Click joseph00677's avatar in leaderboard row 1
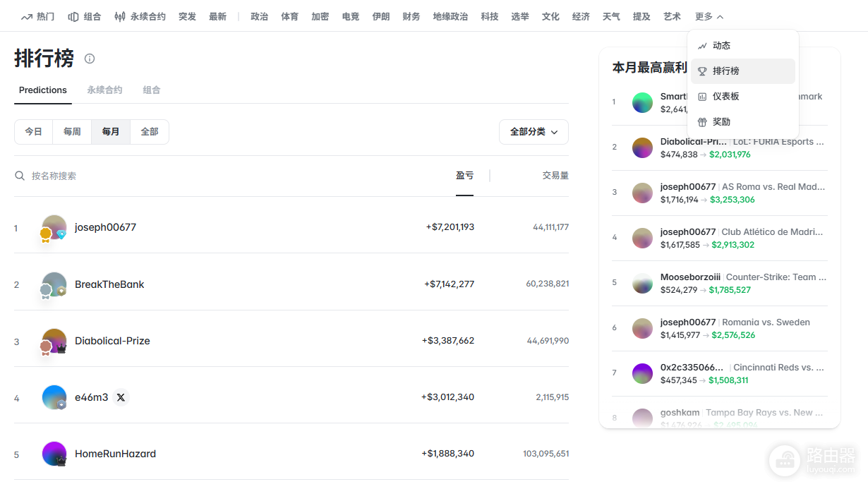This screenshot has width=868, height=489. (x=54, y=227)
